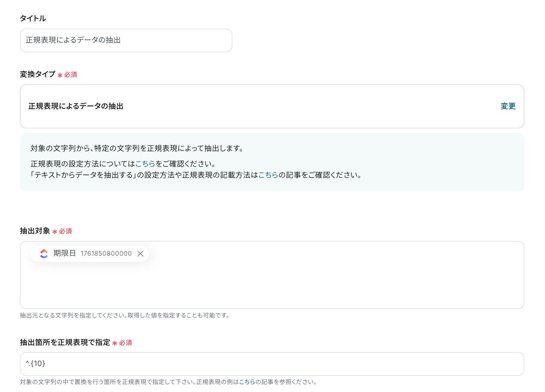Click the red 必須 marker beside 変換タイプ
This screenshot has height=392, width=545.
click(70, 75)
